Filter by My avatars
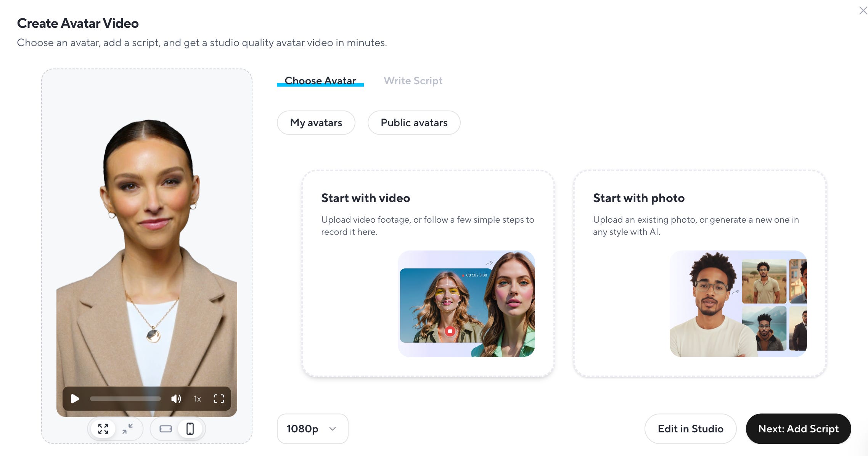868x456 pixels. point(316,123)
